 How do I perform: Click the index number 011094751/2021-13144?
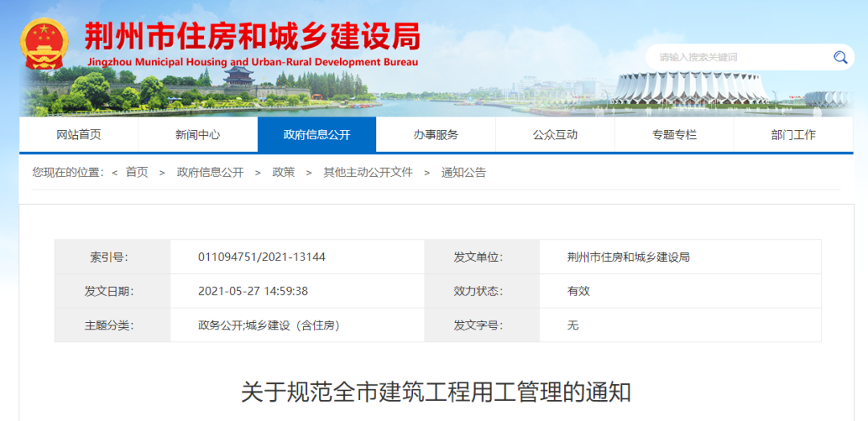(x=261, y=257)
